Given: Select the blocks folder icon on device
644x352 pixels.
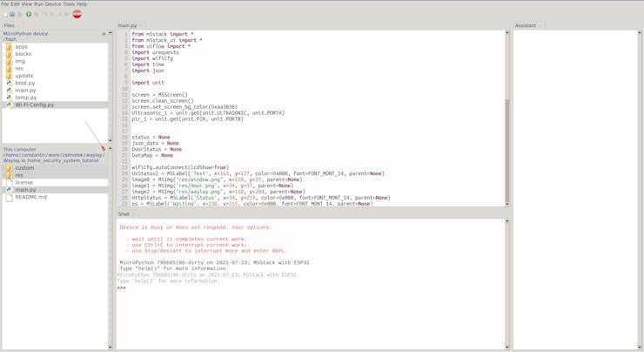Looking at the screenshot, I should click(9, 54).
